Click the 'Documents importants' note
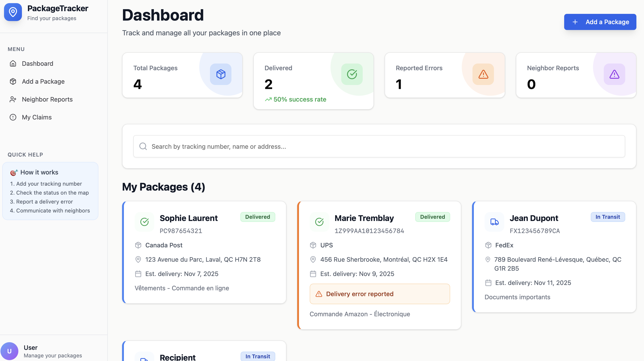The height and width of the screenshot is (361, 644). click(x=517, y=297)
